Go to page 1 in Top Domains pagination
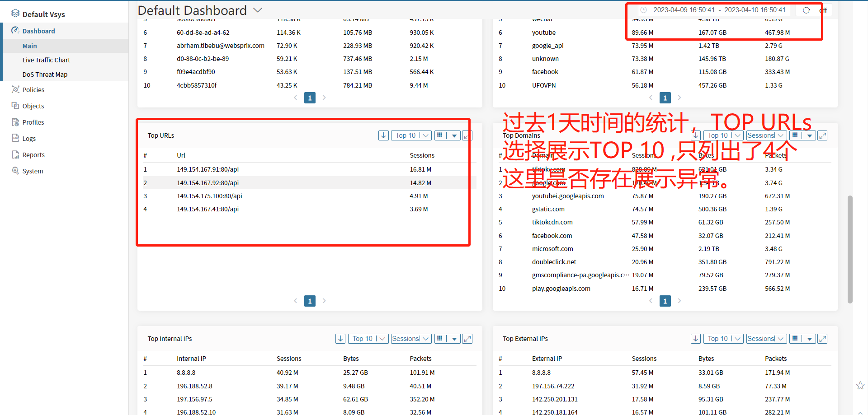 [x=665, y=301]
